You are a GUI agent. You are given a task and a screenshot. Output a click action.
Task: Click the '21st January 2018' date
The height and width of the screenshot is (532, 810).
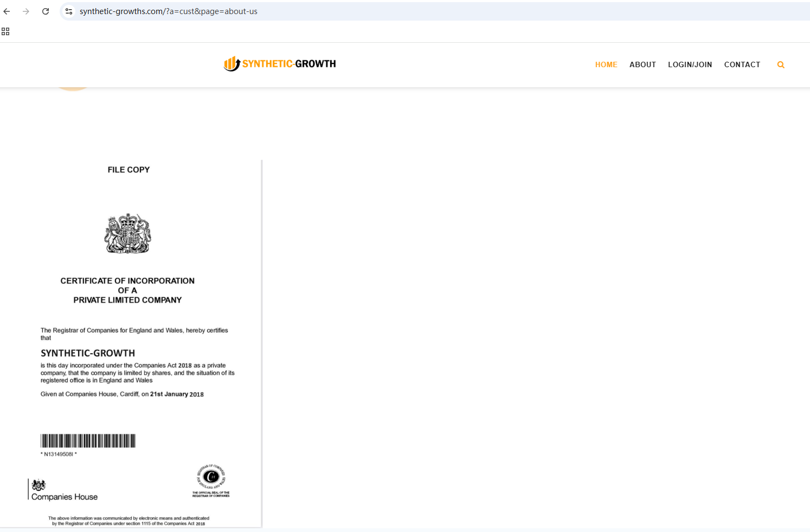pos(177,394)
